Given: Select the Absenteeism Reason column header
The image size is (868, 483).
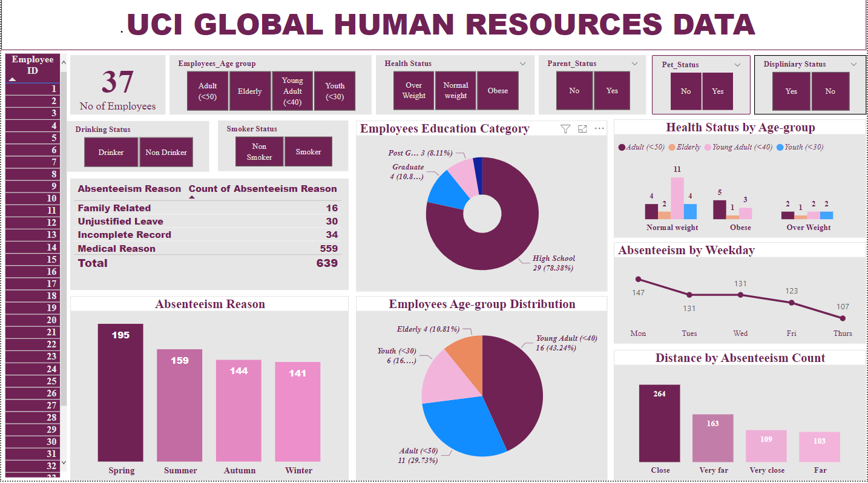Looking at the screenshot, I should click(129, 189).
